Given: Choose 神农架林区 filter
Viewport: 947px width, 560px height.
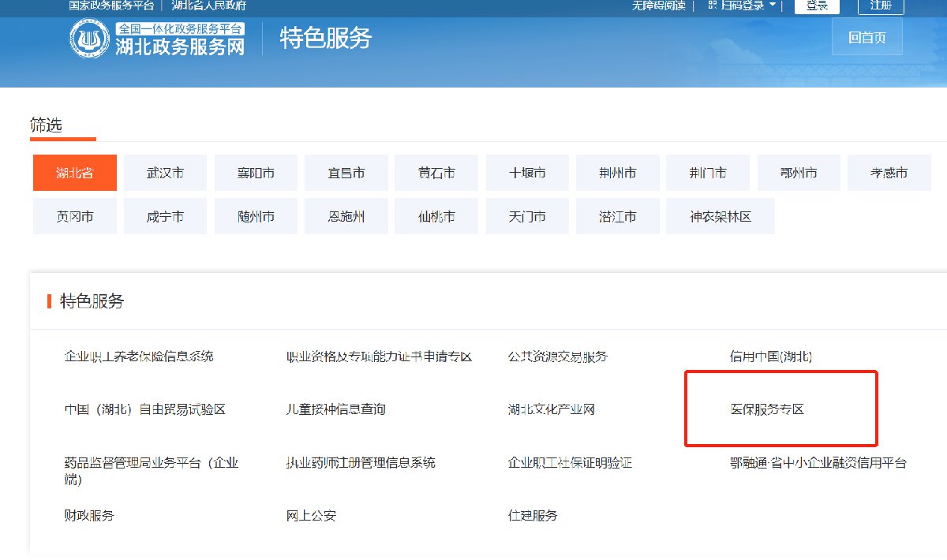Looking at the screenshot, I should 720,216.
